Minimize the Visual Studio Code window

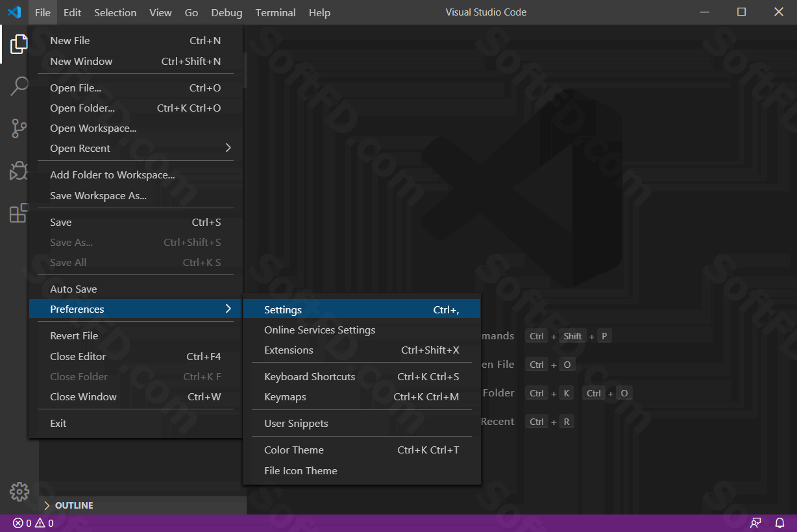(x=704, y=12)
